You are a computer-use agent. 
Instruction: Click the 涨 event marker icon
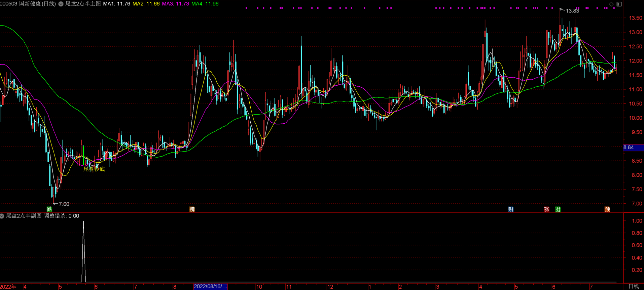[x=546, y=209]
